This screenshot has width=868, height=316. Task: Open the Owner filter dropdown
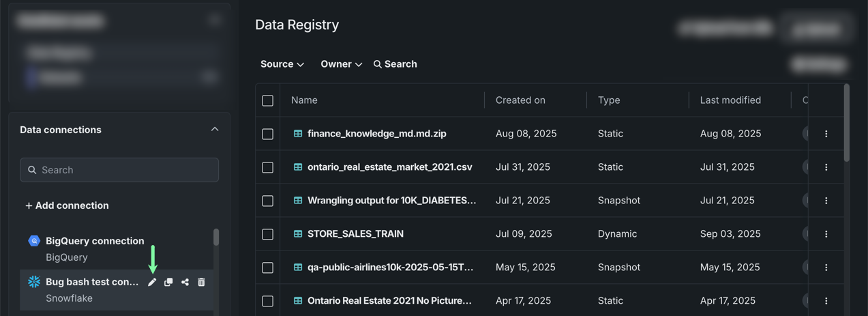341,64
